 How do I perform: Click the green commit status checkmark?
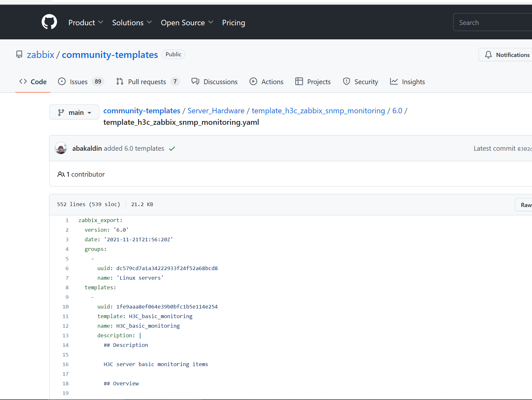tap(172, 148)
